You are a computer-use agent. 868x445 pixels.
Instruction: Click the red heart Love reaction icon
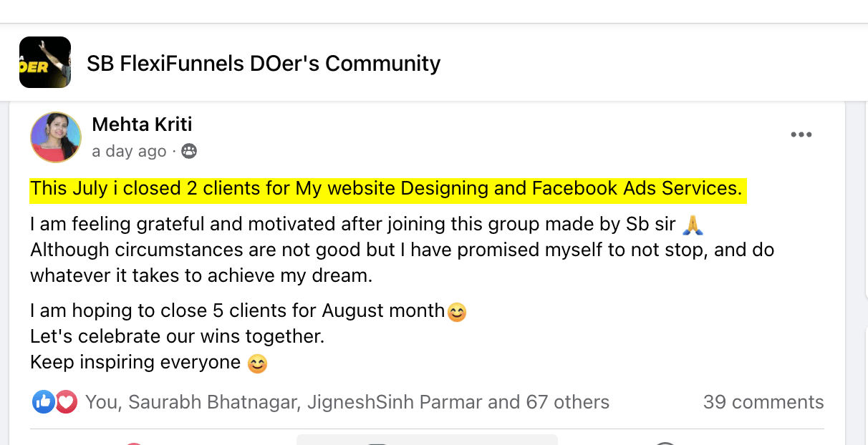[x=66, y=402]
